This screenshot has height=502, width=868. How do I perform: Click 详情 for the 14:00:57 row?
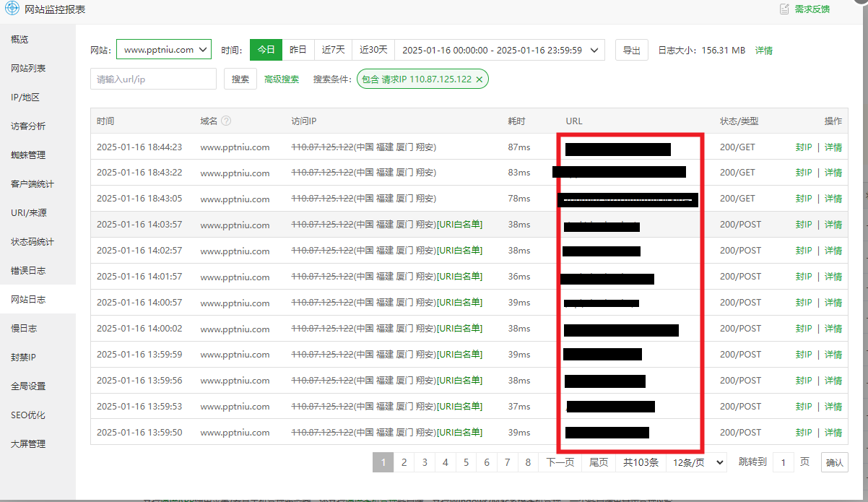point(833,303)
